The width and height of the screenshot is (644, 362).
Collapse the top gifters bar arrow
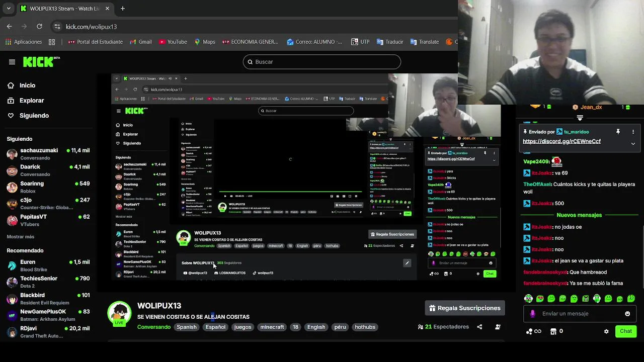(x=580, y=118)
